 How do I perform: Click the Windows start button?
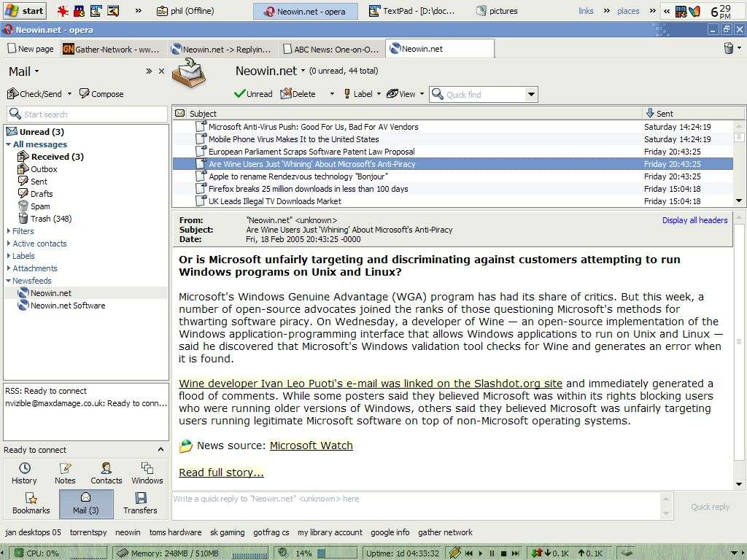click(x=25, y=10)
